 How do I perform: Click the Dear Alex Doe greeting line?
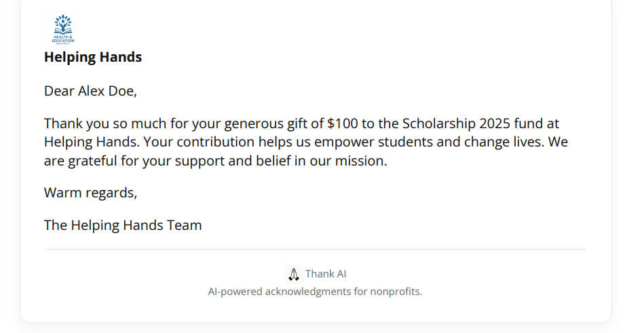[x=90, y=91]
